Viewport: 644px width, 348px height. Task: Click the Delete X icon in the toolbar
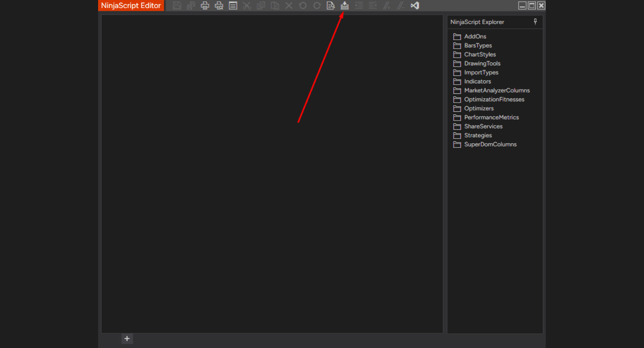pyautogui.click(x=289, y=5)
